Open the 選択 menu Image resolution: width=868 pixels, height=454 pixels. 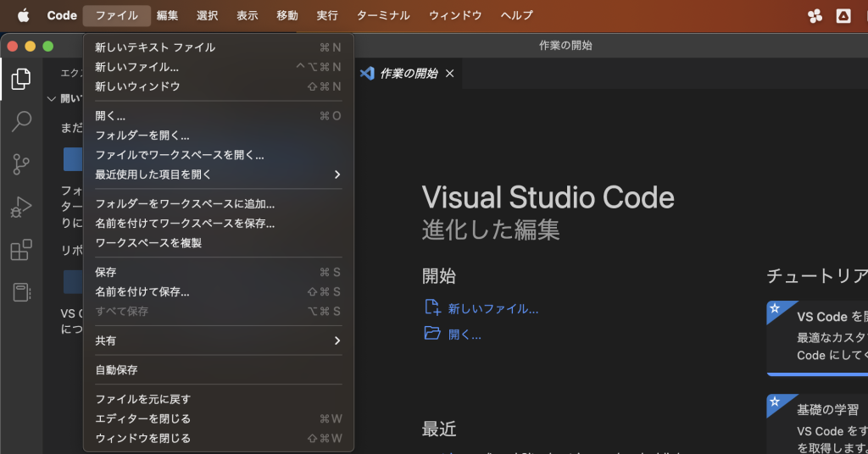click(207, 15)
